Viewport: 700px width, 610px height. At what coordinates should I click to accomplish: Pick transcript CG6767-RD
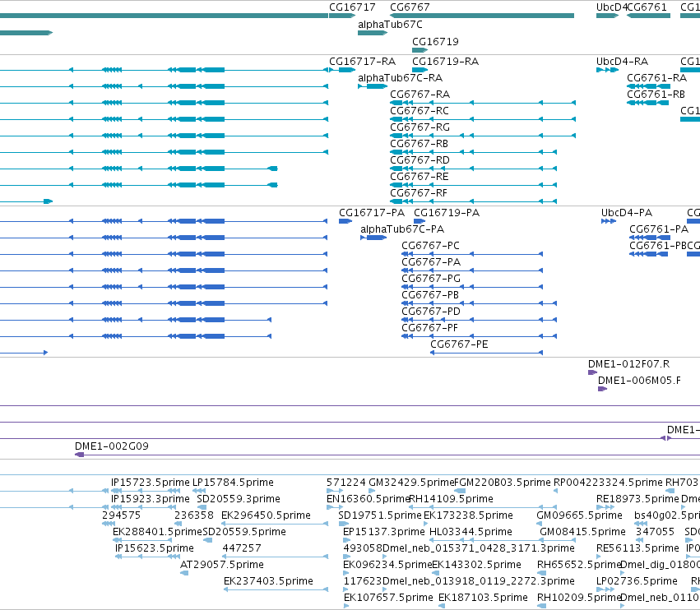click(420, 159)
